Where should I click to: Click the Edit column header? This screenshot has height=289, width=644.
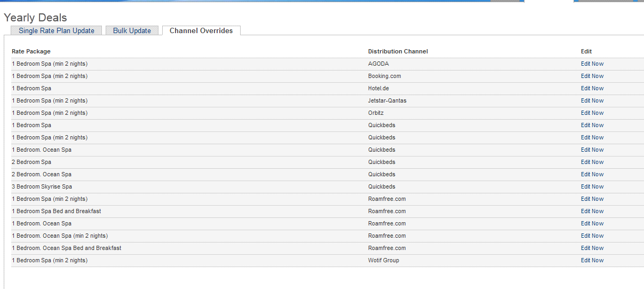[586, 51]
